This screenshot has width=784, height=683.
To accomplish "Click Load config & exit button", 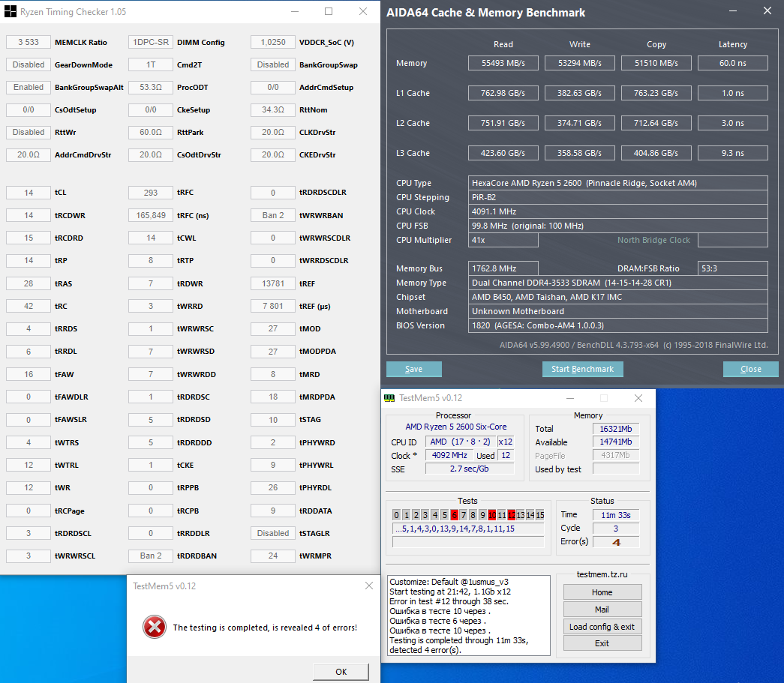I will tap(602, 627).
